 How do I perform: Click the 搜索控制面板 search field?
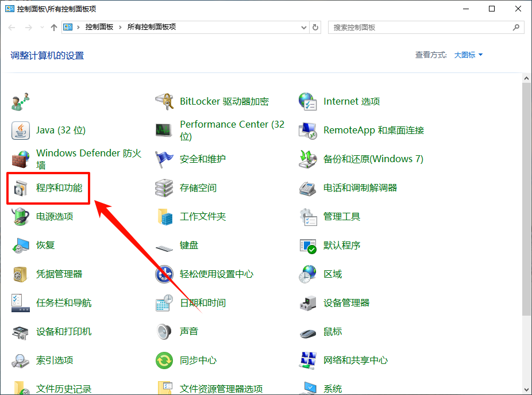coord(419,27)
